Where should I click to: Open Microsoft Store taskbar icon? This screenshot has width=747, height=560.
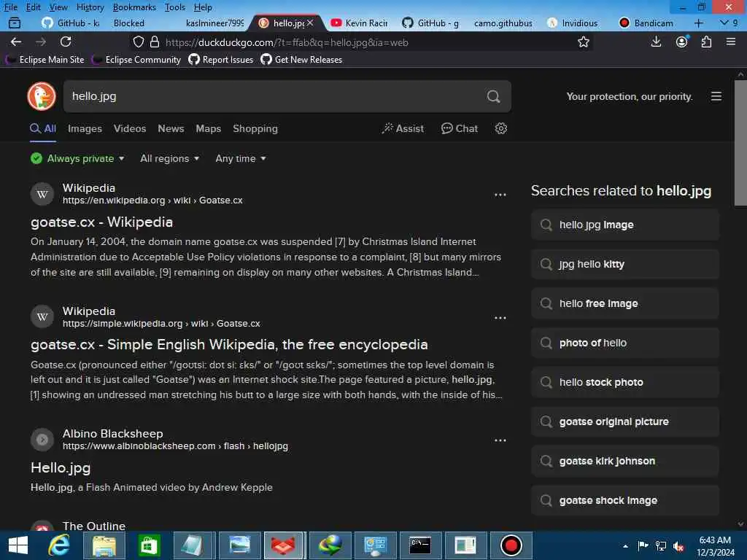click(x=149, y=545)
